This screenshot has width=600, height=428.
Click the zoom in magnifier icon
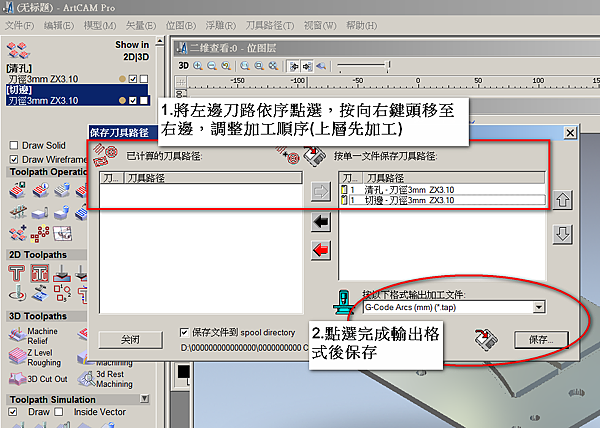click(198, 66)
